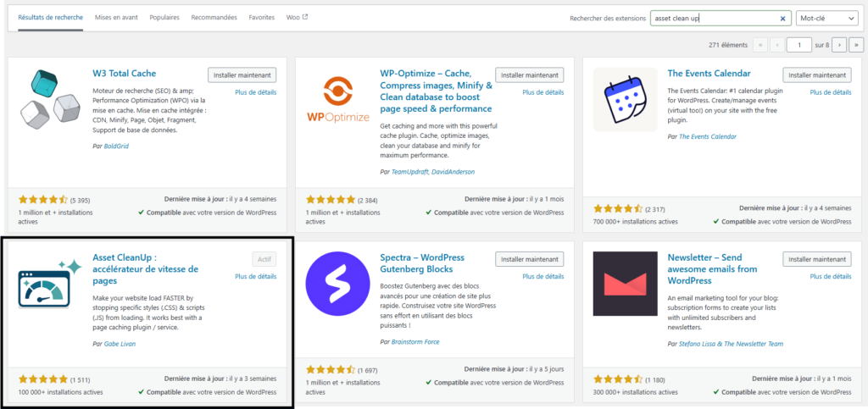
Task: Open the Mot-clé search type dropdown
Action: point(829,18)
